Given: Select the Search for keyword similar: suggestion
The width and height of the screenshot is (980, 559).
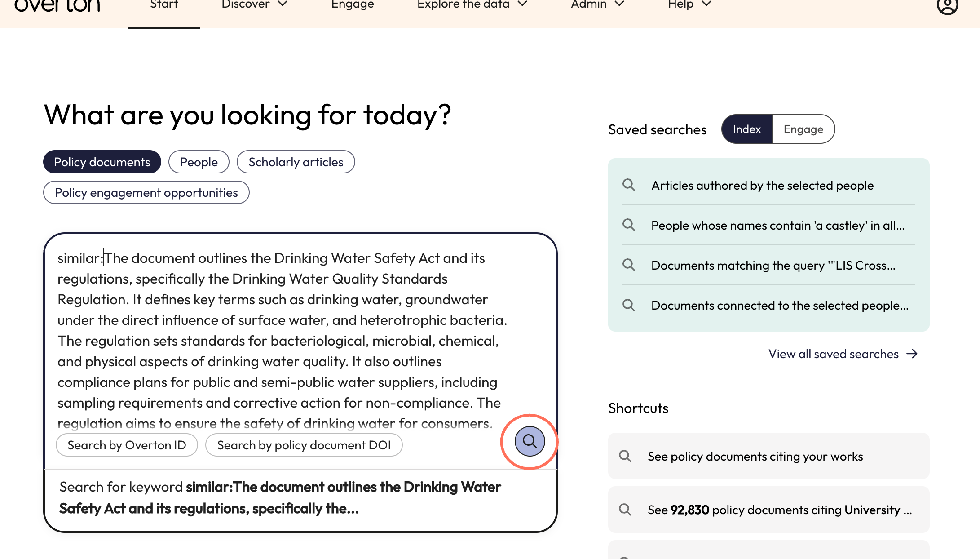Looking at the screenshot, I should [x=300, y=498].
